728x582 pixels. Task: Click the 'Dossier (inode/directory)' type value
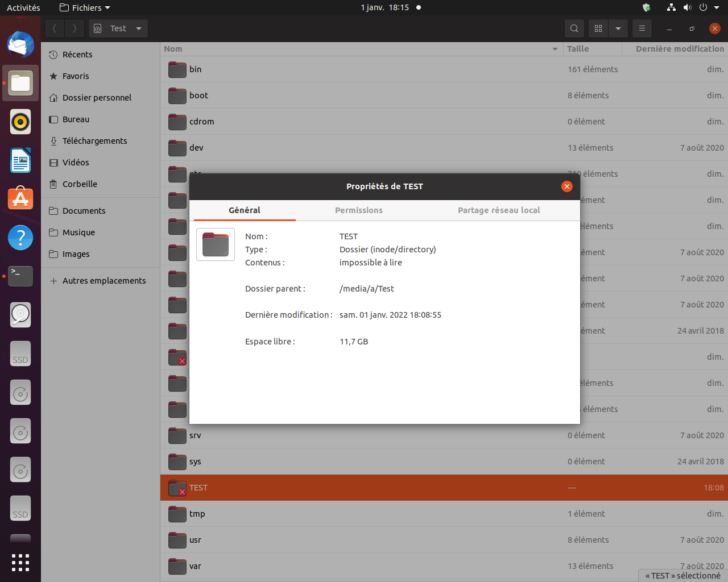[388, 250]
